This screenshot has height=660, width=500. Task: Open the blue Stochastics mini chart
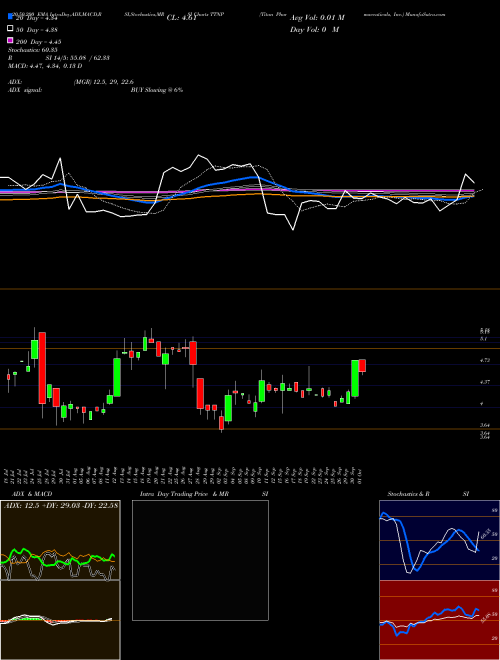tap(439, 540)
